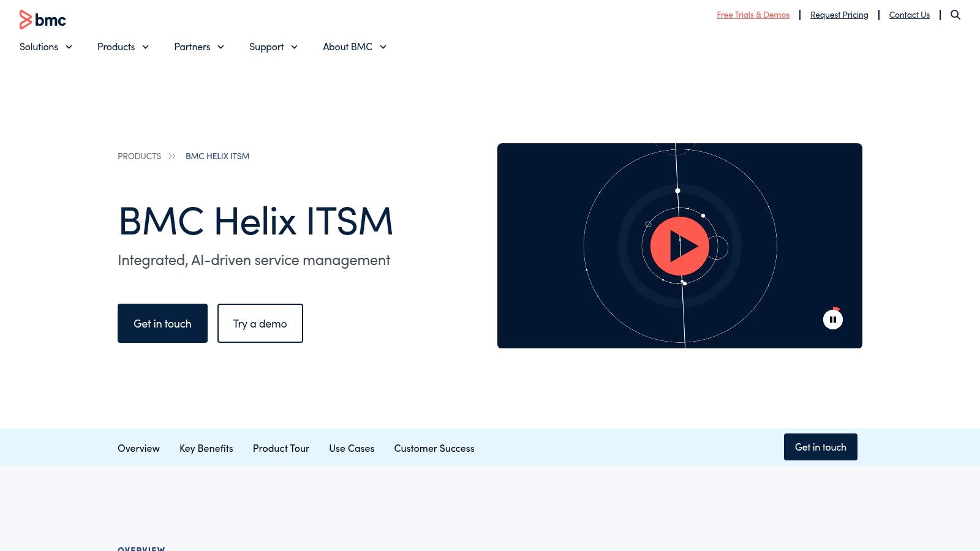Jump to Customer Success section
Image resolution: width=980 pixels, height=551 pixels.
(x=434, y=448)
